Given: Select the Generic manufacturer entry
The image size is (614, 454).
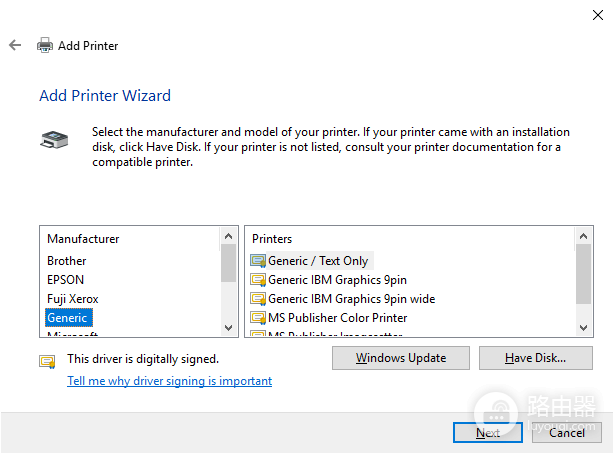Looking at the screenshot, I should [x=69, y=318].
